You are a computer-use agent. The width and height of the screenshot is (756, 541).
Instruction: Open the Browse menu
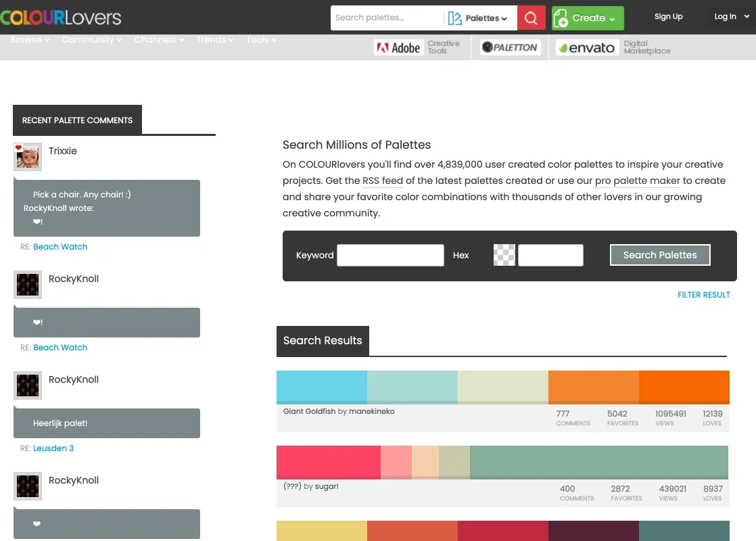[x=29, y=39]
